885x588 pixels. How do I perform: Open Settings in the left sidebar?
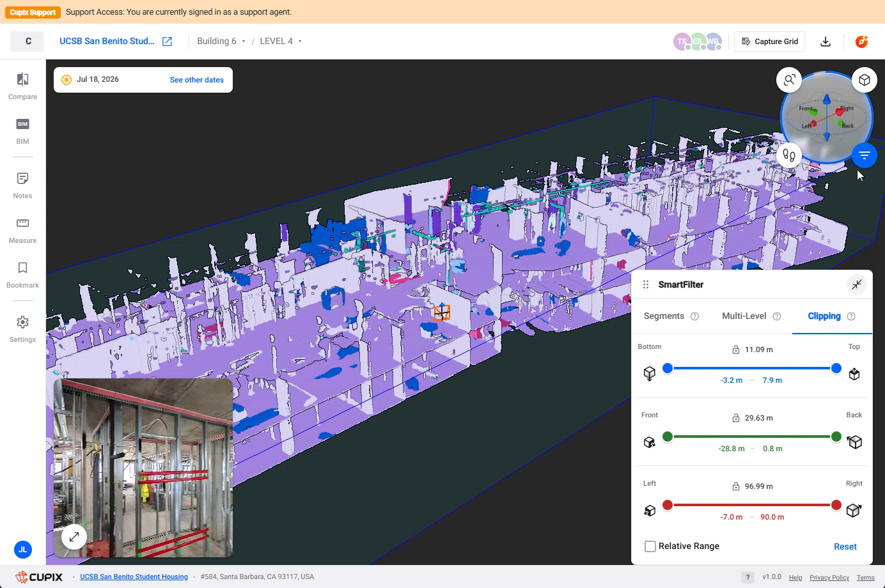(x=22, y=329)
